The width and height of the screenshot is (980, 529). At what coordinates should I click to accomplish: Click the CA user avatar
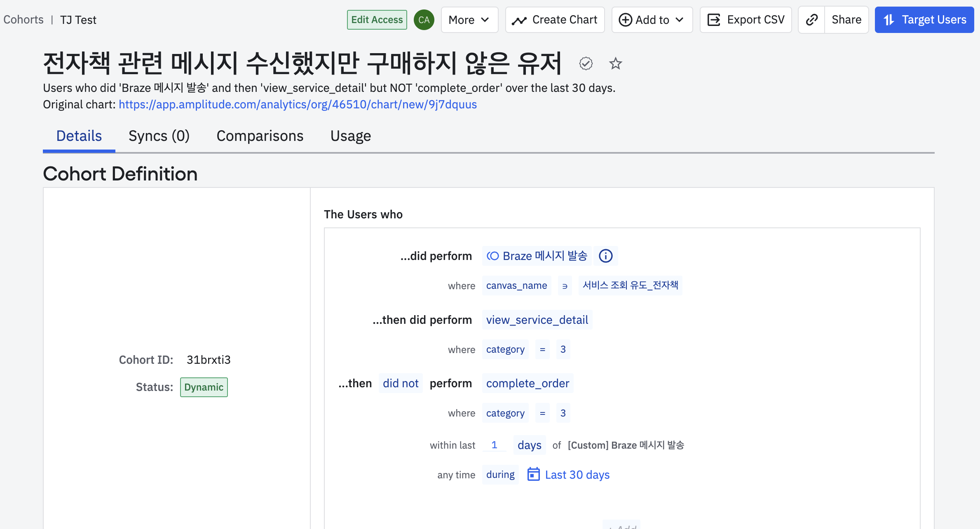(424, 20)
